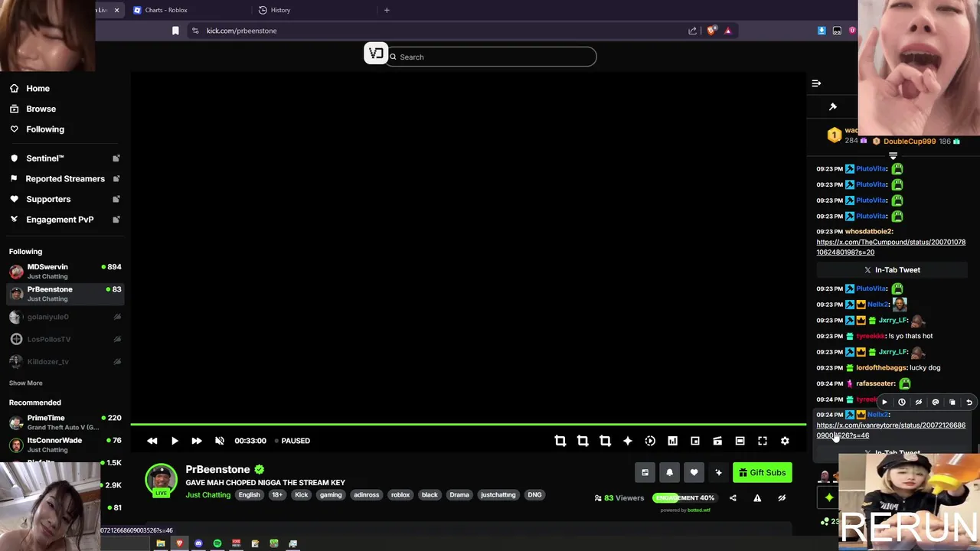Open offline channel LosPollosTV

(x=65, y=339)
